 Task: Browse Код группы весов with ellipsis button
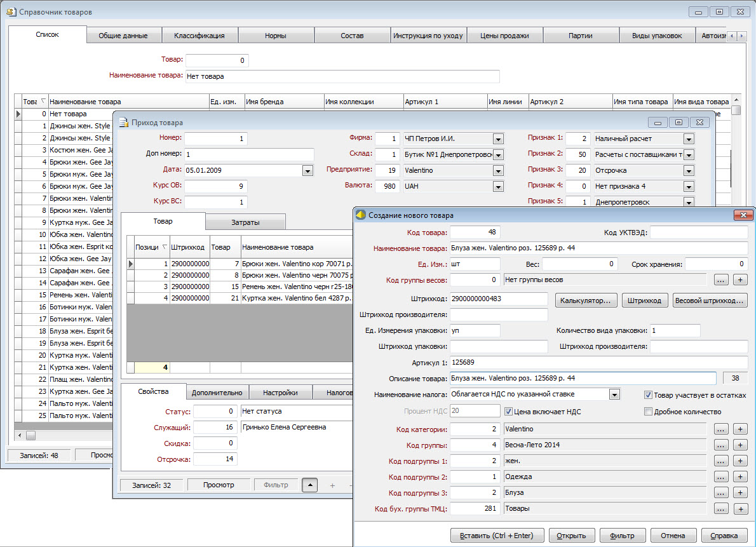tap(720, 280)
